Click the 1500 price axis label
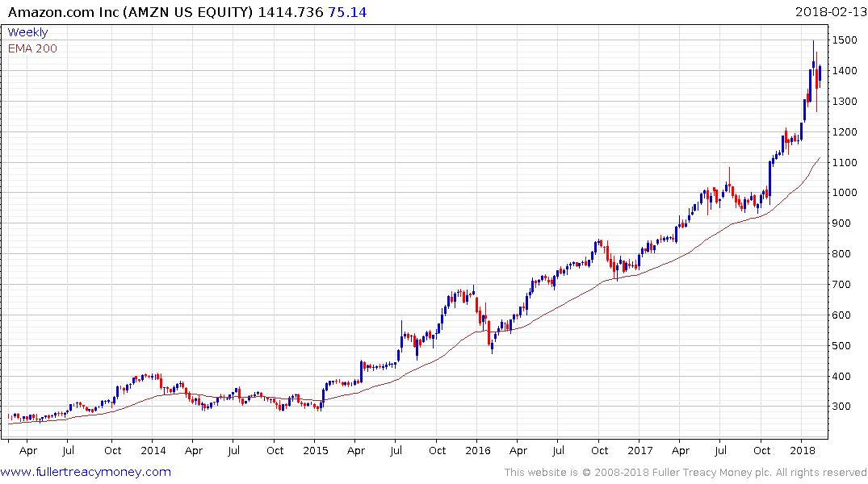The width and height of the screenshot is (868, 484). point(845,40)
